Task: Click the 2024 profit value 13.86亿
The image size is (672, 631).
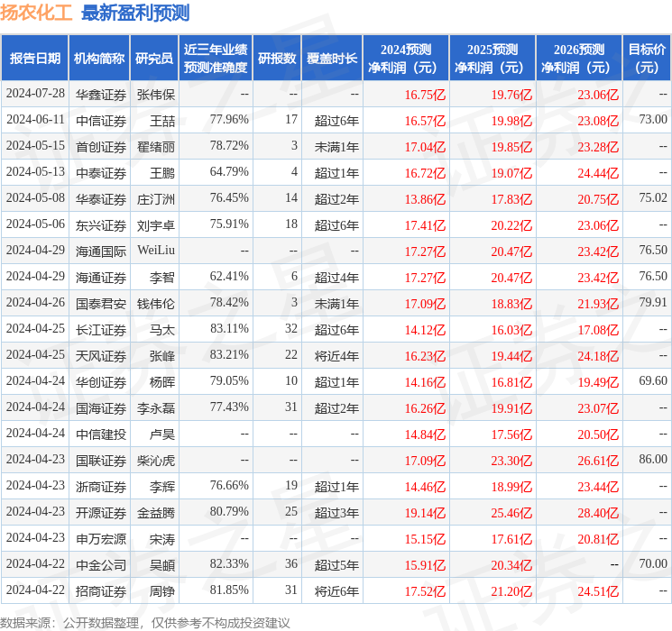Action: 425,199
